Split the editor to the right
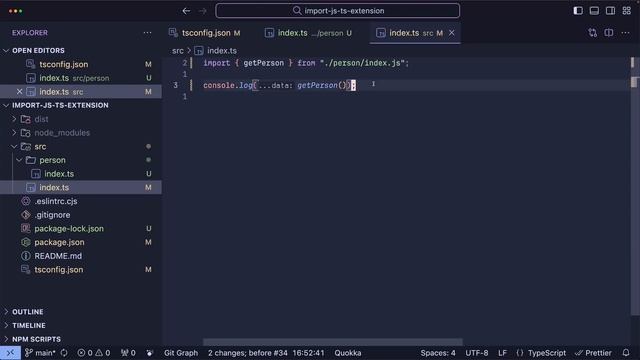 point(609,33)
